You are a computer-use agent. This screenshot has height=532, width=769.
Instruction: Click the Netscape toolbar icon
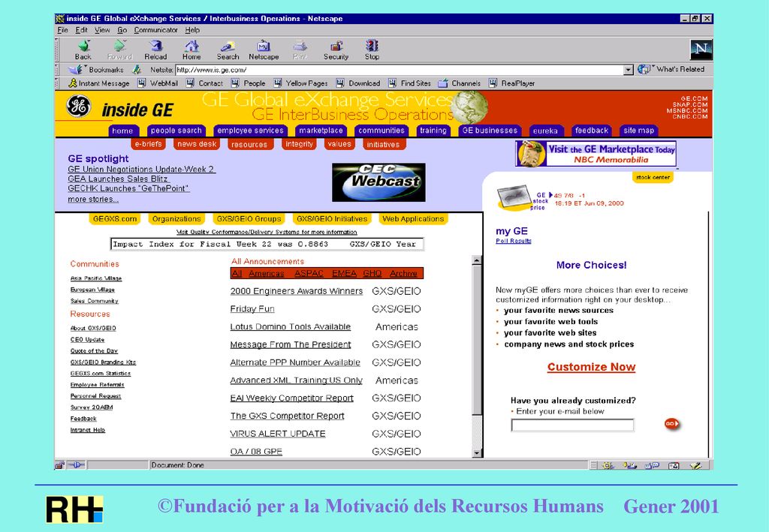point(264,46)
